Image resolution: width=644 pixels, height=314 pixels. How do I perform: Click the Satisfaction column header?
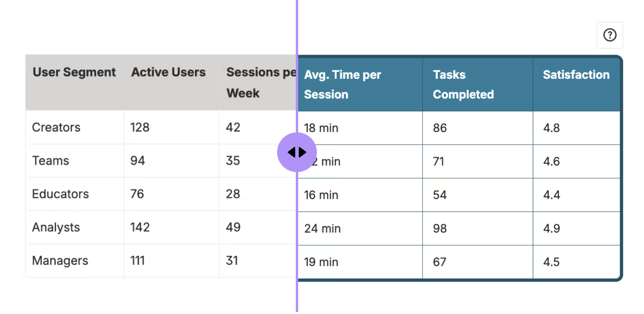[576, 75]
